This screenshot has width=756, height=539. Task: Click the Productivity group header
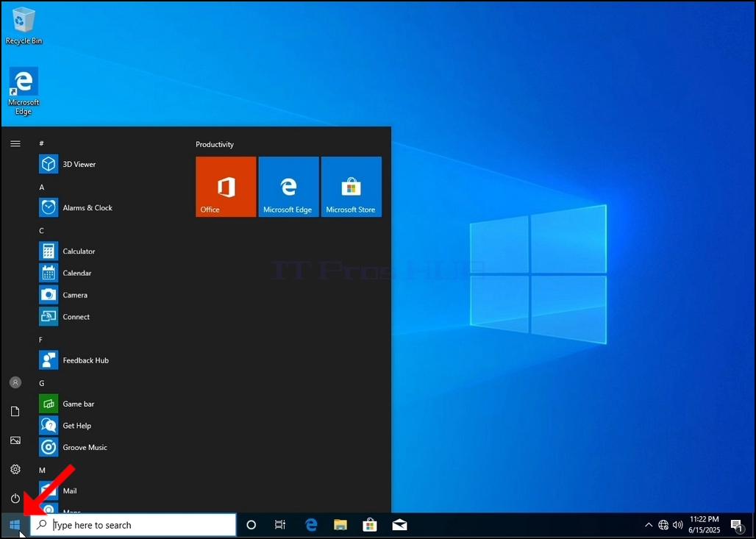coord(215,144)
